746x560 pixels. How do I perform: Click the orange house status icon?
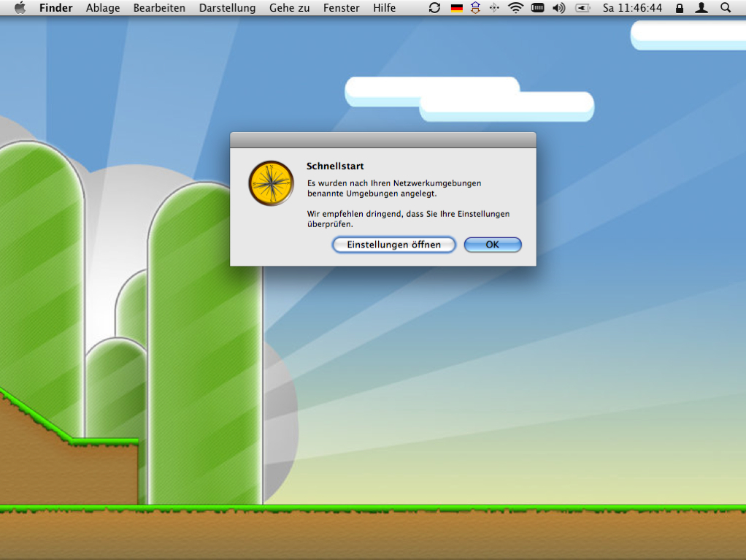[x=475, y=7]
